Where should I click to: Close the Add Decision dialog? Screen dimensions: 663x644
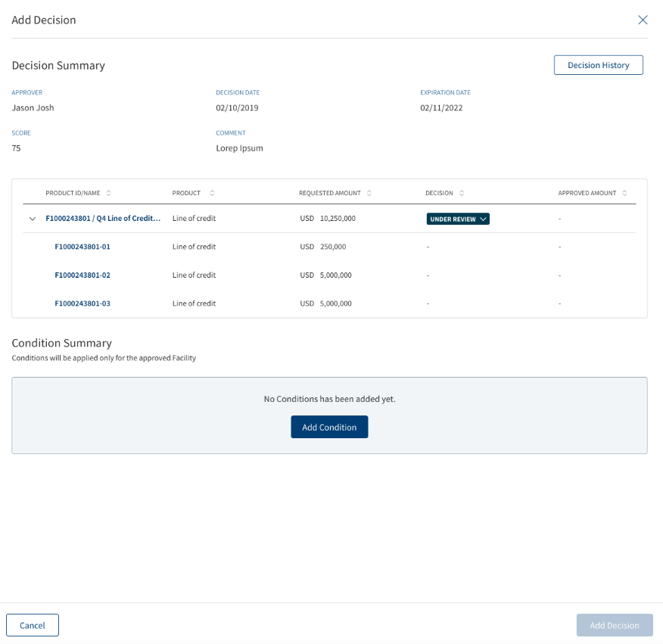[643, 20]
